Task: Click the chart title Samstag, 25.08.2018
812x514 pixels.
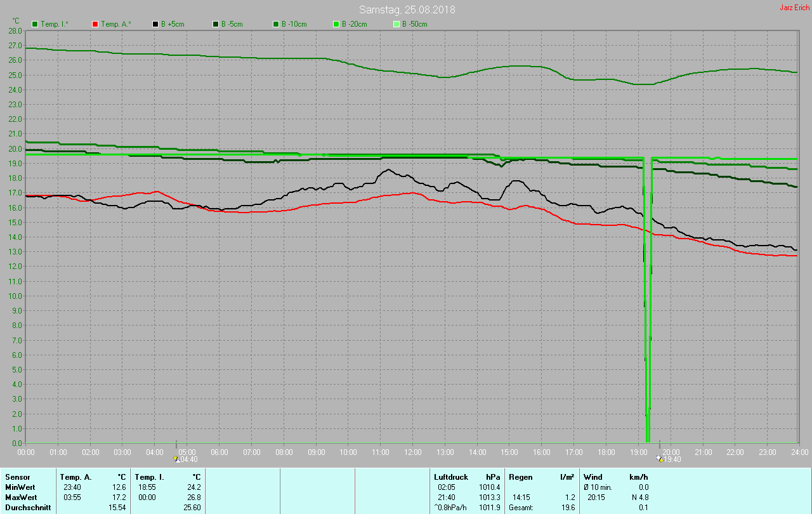Action: pos(407,10)
